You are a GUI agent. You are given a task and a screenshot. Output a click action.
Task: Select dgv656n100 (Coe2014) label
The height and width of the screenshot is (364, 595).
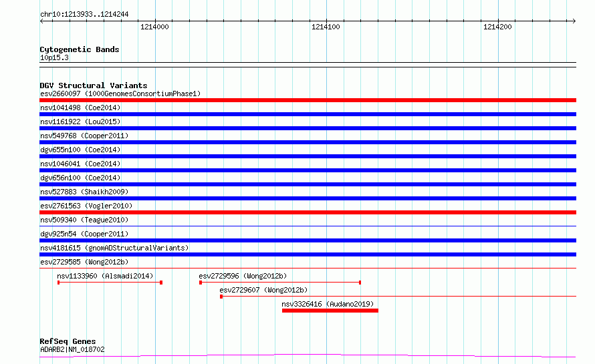pos(80,178)
